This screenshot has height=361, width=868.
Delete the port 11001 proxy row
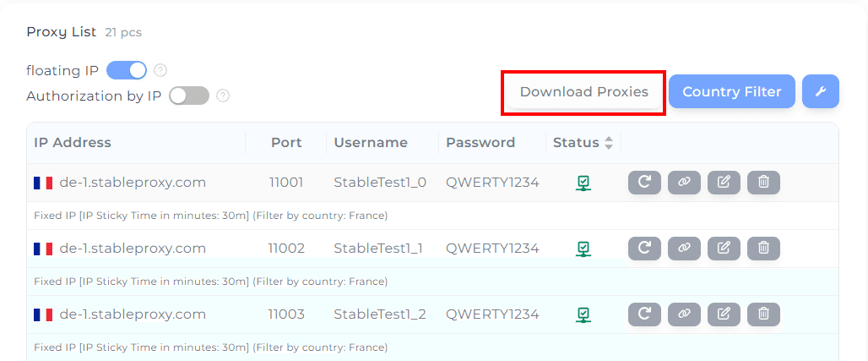(x=763, y=183)
